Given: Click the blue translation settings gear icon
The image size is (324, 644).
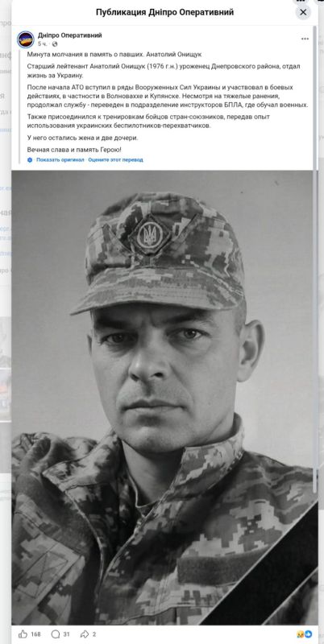Looking at the screenshot, I should pos(30,159).
